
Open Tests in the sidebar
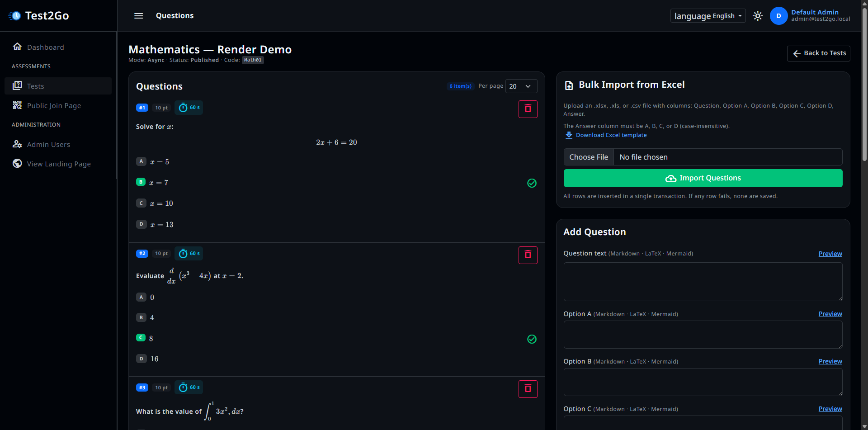pyautogui.click(x=58, y=86)
